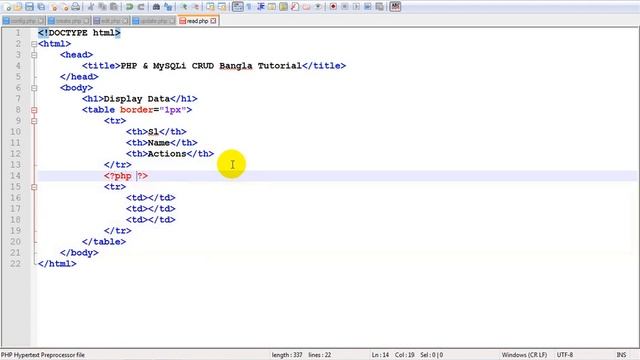The image size is (640, 360).
Task: Collapse the head block fold marker
Action: click(x=34, y=55)
